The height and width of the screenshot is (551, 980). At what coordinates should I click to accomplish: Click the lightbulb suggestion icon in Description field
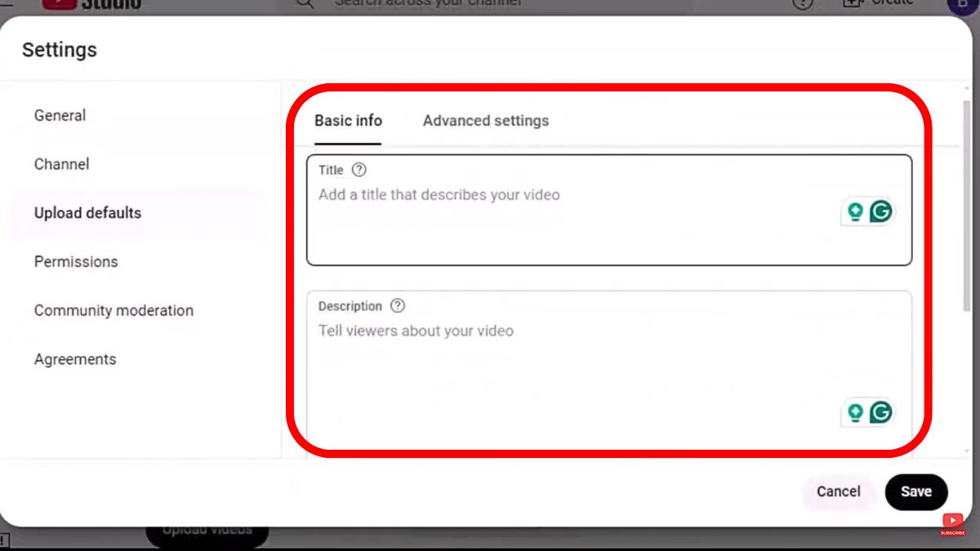(855, 412)
